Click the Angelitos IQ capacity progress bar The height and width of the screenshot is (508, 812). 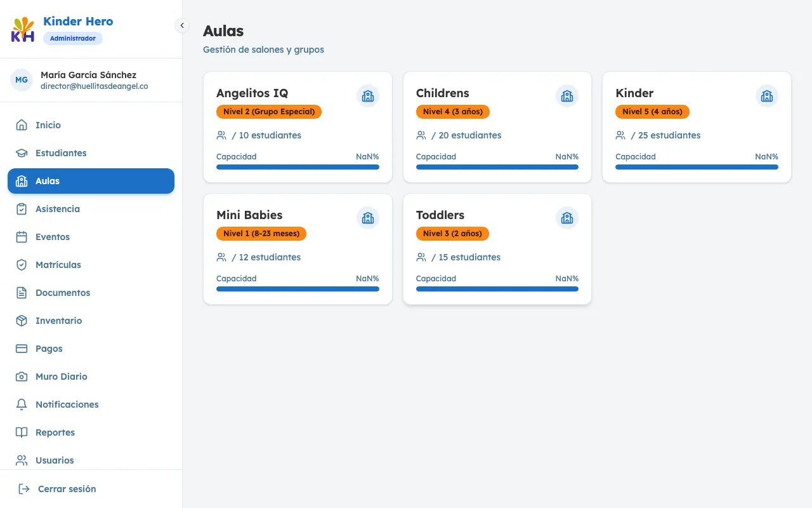point(298,167)
